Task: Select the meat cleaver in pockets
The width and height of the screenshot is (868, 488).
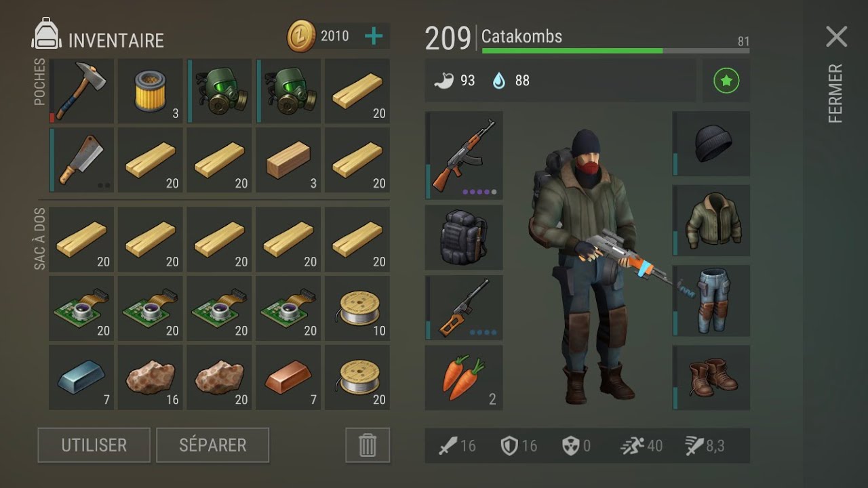Action: pyautogui.click(x=81, y=160)
